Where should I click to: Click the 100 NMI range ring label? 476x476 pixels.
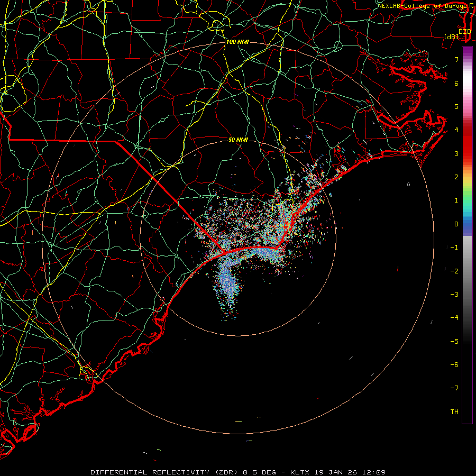[237, 42]
